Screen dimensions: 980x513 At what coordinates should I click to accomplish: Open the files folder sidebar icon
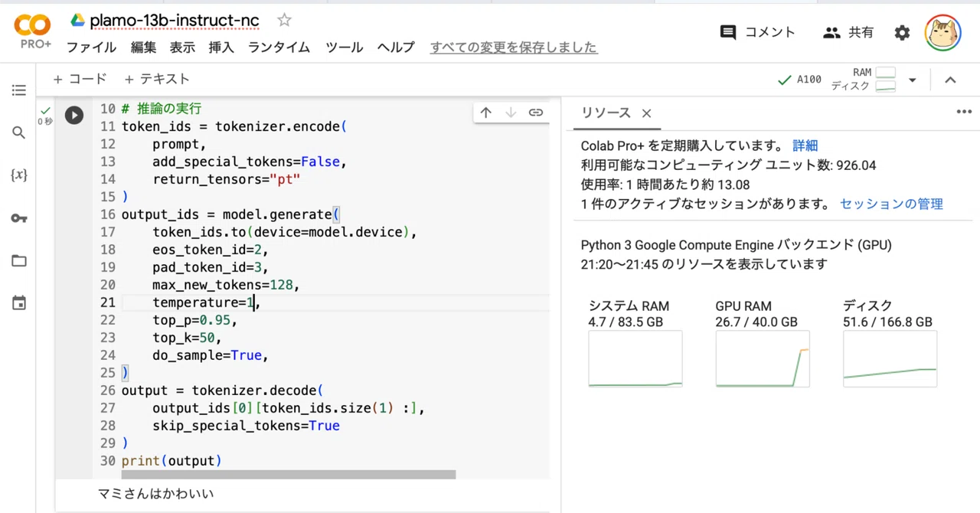[x=19, y=261]
